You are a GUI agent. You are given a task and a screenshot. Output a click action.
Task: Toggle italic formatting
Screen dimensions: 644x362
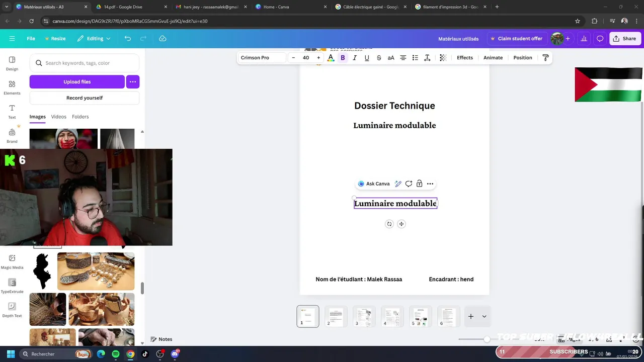coord(355,58)
